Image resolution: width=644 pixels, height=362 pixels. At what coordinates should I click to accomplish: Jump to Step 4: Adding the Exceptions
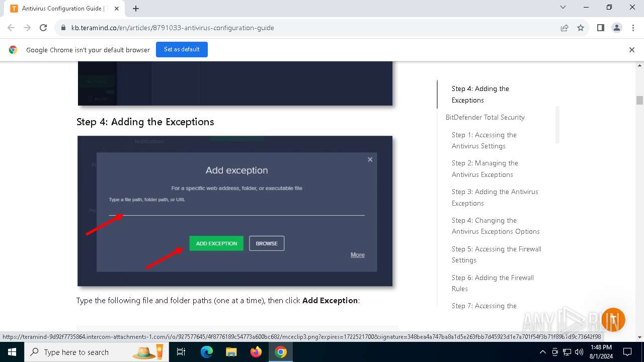point(480,94)
